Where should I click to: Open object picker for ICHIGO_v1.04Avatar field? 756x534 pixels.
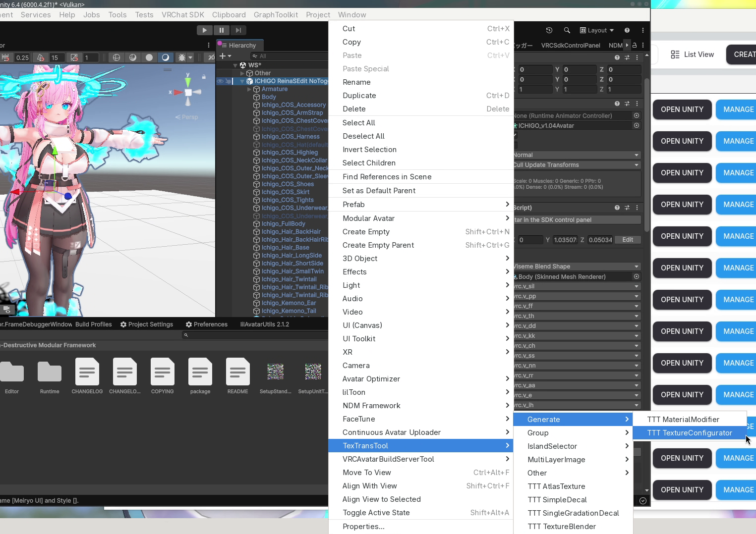pos(637,125)
